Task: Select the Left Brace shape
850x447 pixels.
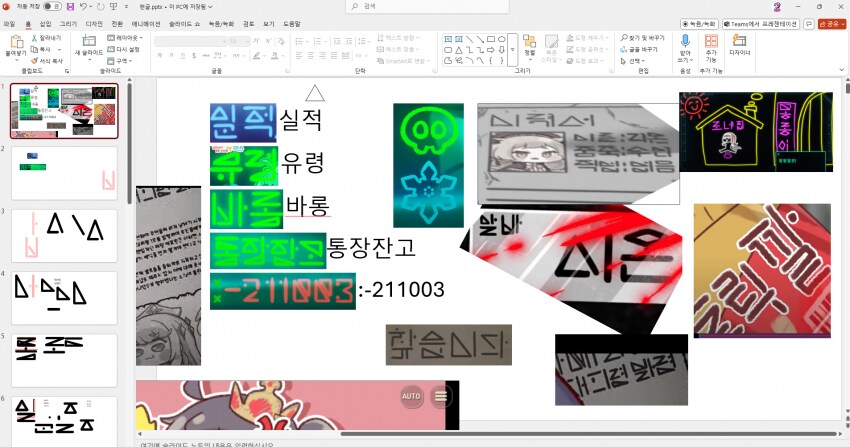Action: tap(491, 61)
